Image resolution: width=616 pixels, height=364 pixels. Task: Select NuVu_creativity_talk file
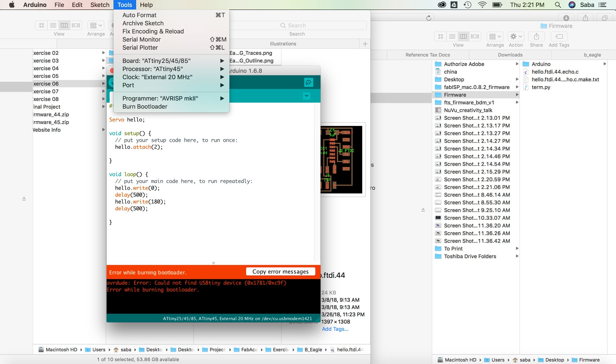[476, 110]
